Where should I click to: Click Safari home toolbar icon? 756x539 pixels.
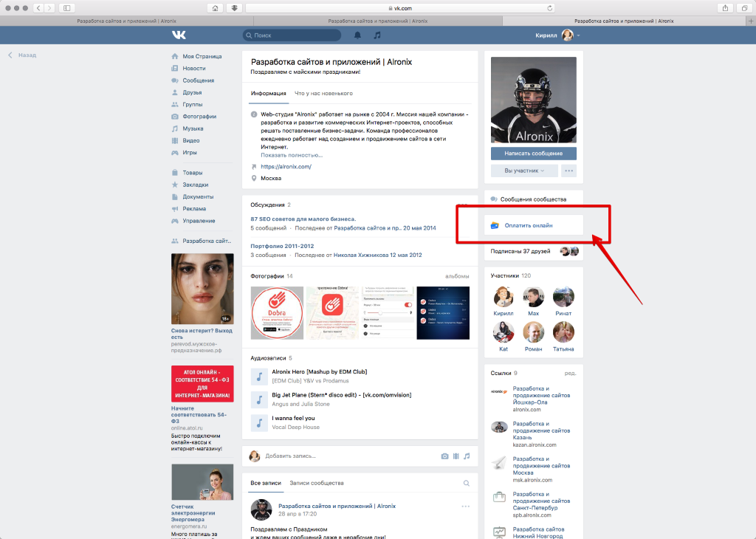(215, 8)
